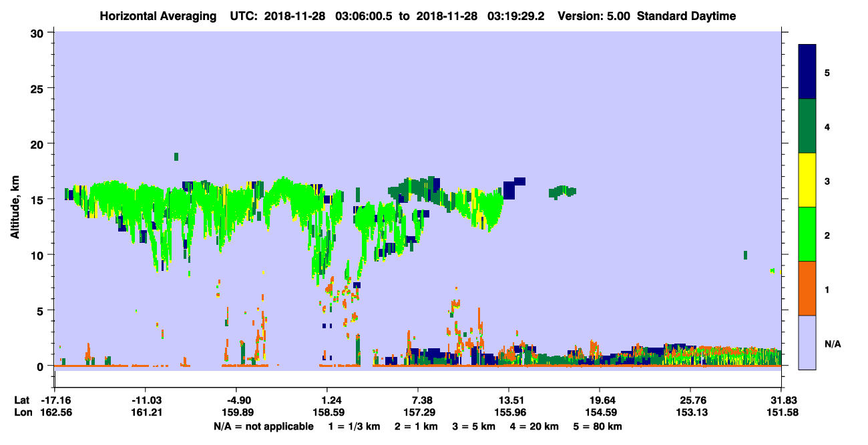Viewport: 868px width, 445px height.
Task: Click the y-axis tick label 20
Action: tap(38, 143)
